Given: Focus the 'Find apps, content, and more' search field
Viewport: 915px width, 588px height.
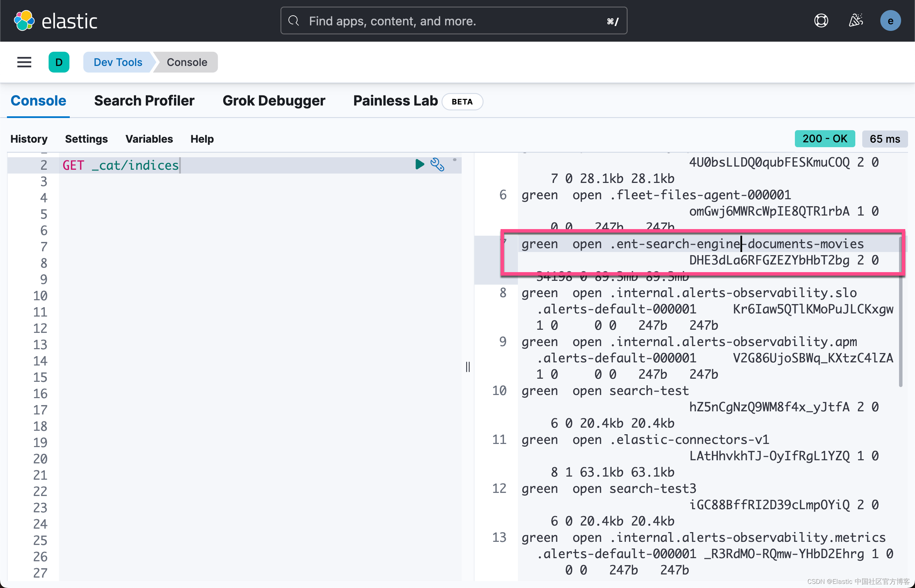Looking at the screenshot, I should tap(453, 20).
